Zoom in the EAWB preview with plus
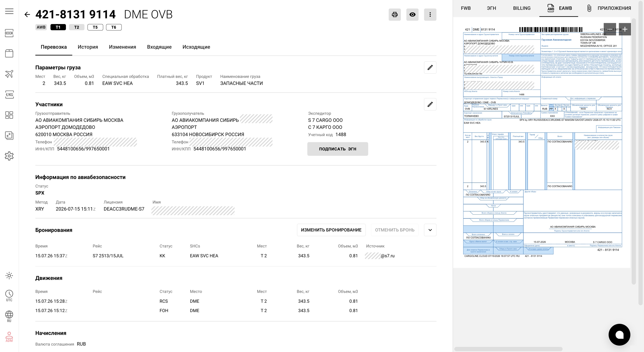 (625, 29)
